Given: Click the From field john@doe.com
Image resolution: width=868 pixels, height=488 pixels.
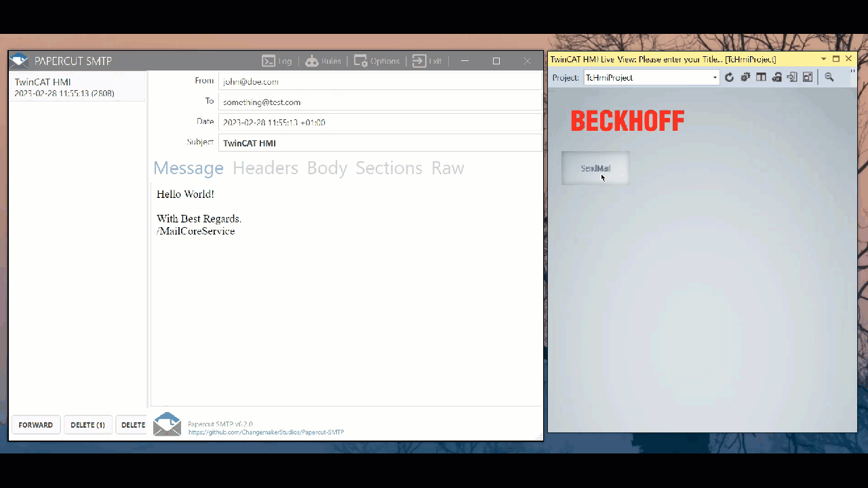Looking at the screenshot, I should (x=380, y=81).
